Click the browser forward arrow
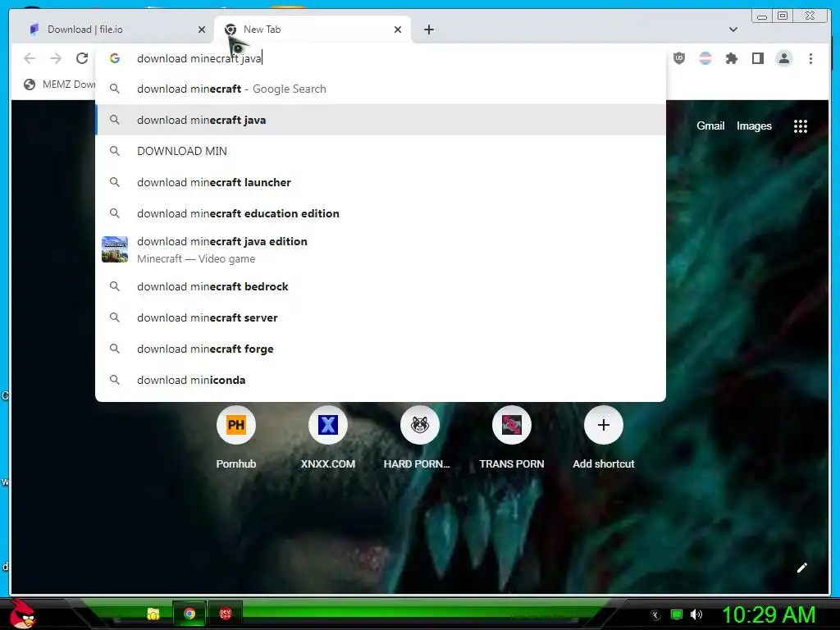 (x=56, y=58)
